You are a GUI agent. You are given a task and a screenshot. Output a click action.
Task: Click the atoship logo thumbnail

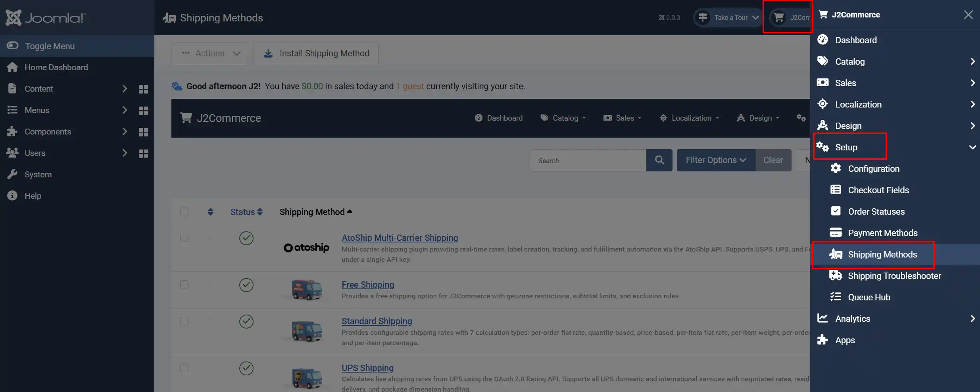306,248
